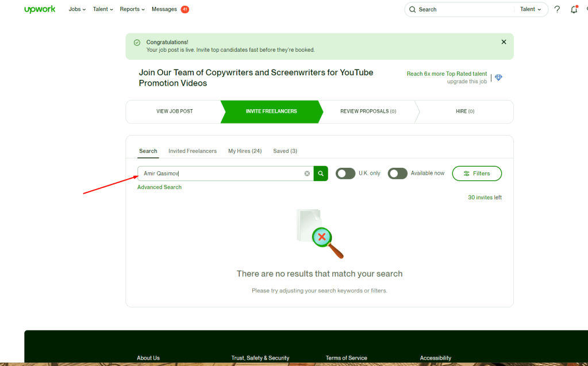
Task: Open Trust, Safety & Security footer link
Action: click(260, 358)
